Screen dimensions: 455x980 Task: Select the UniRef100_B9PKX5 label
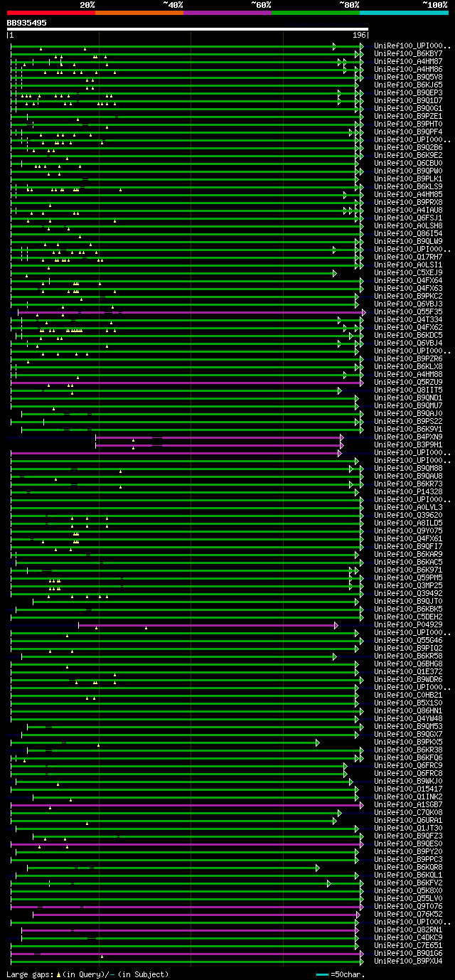408,742
